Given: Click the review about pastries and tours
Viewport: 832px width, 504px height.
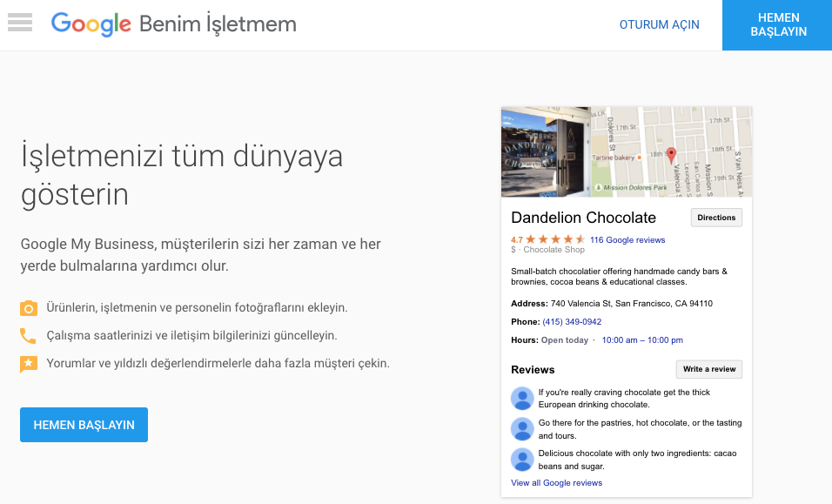Looking at the screenshot, I should 640,429.
